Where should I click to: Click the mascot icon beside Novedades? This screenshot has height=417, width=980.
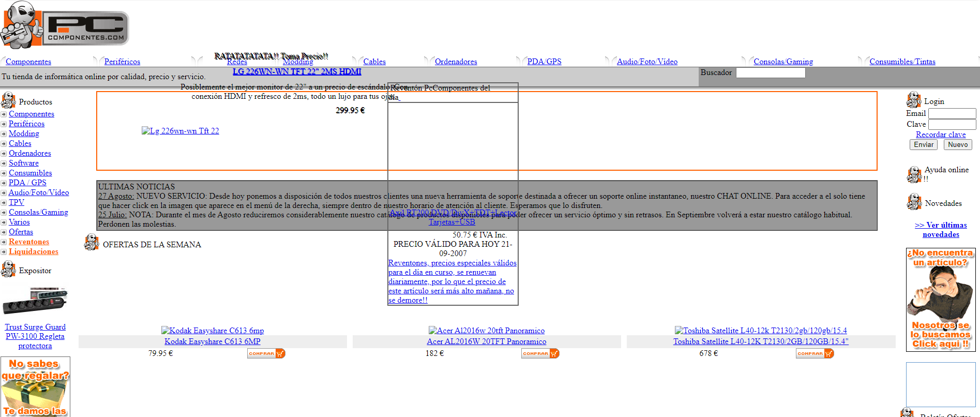(x=913, y=202)
